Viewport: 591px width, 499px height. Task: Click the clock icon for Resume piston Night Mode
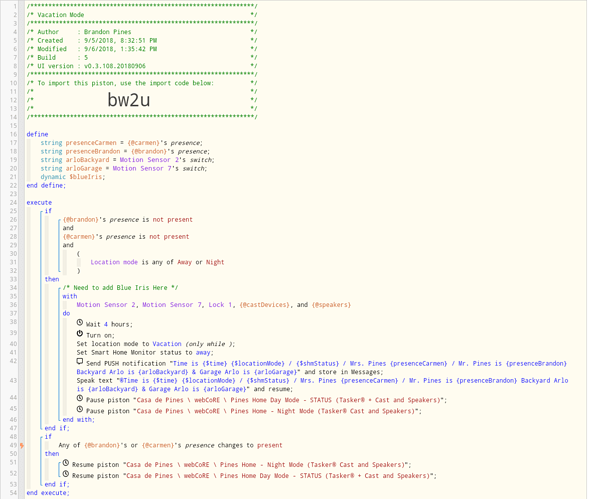click(66, 463)
